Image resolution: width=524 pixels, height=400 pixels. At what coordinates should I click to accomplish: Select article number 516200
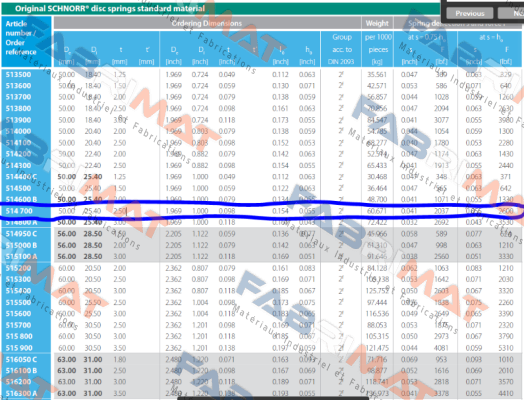point(18,382)
